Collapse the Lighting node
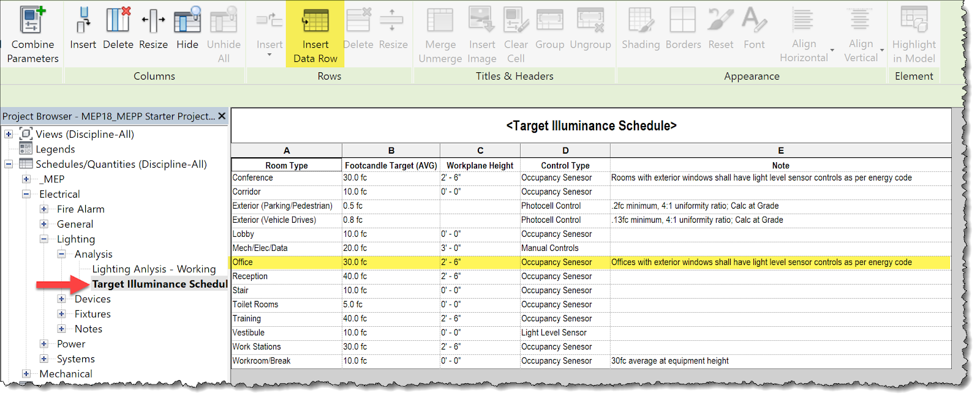Screen dimensions: 980x399 point(44,239)
